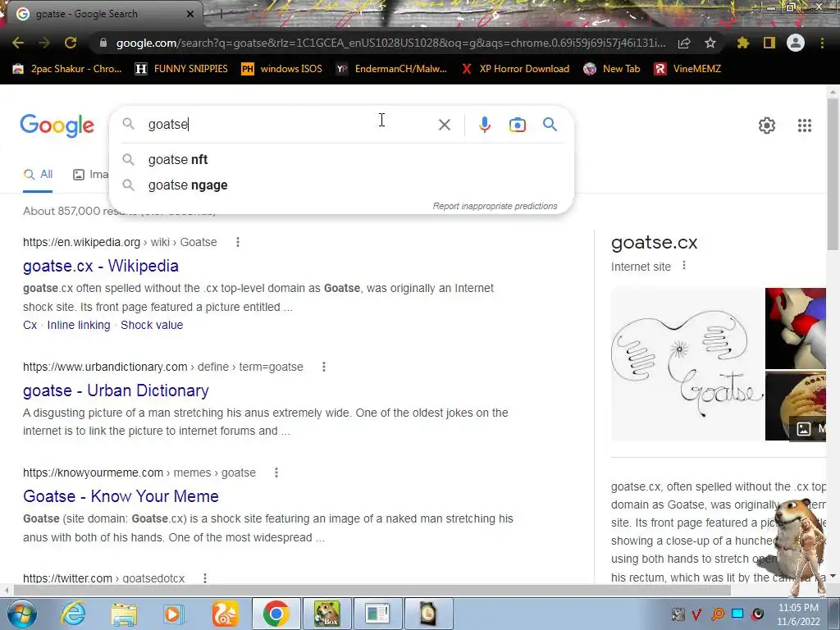Open Chrome three-dot menu
840x630 pixels.
click(x=822, y=43)
